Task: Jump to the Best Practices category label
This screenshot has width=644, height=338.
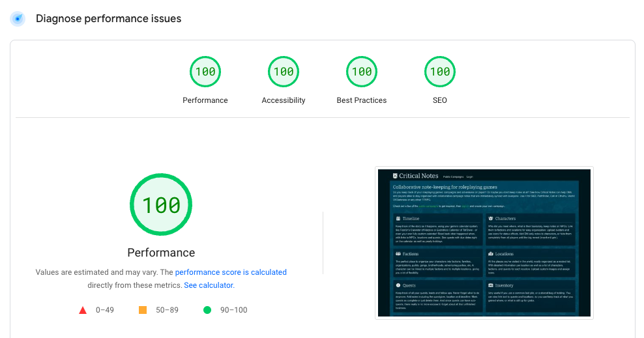Action: tap(362, 100)
